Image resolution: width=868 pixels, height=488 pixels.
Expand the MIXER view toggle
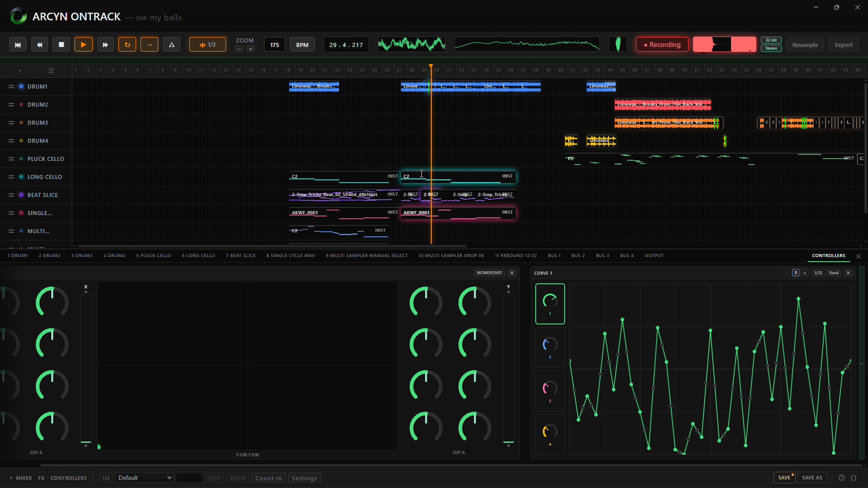[21, 478]
